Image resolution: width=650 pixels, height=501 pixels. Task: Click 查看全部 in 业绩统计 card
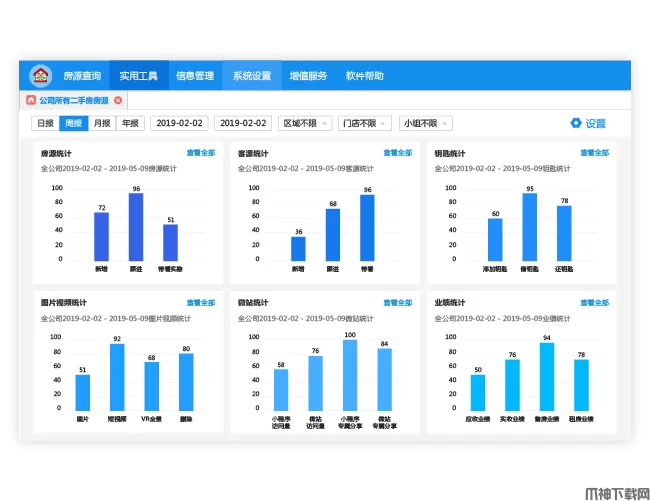pos(594,303)
